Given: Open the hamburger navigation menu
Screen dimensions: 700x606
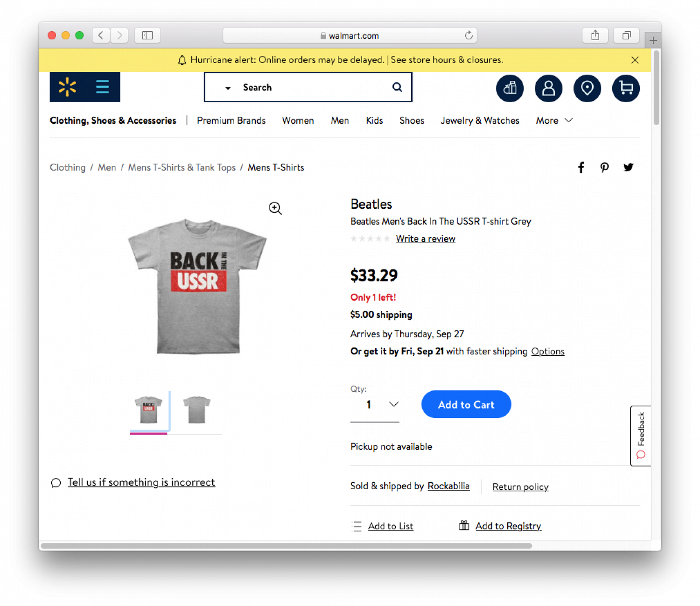Looking at the screenshot, I should tap(103, 87).
